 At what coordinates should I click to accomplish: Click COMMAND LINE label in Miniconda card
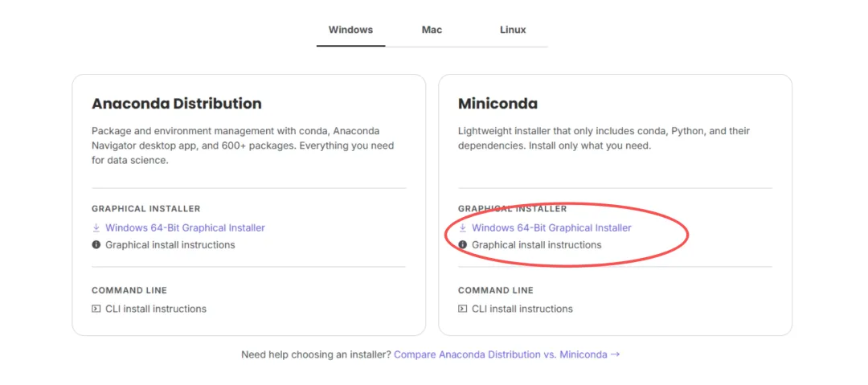(496, 290)
